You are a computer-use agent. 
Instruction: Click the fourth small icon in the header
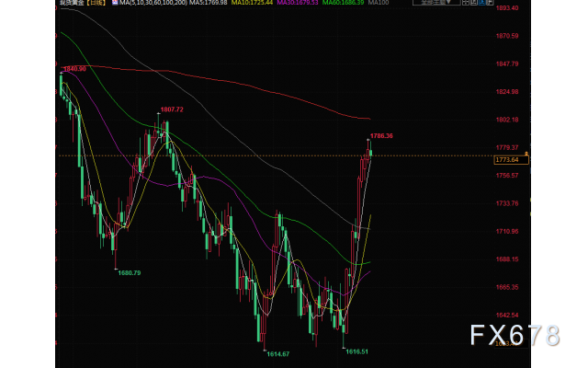490,2
